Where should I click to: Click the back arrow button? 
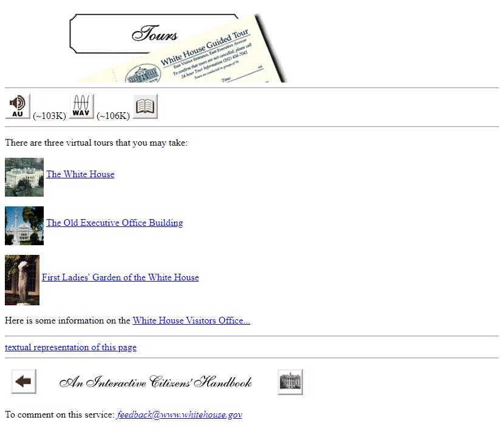[24, 381]
